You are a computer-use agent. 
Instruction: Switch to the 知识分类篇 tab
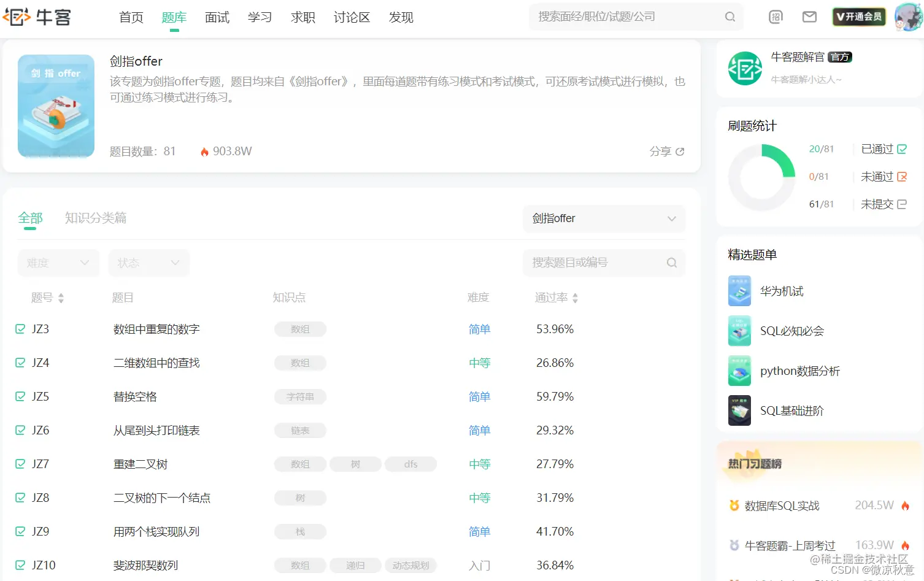(x=95, y=218)
